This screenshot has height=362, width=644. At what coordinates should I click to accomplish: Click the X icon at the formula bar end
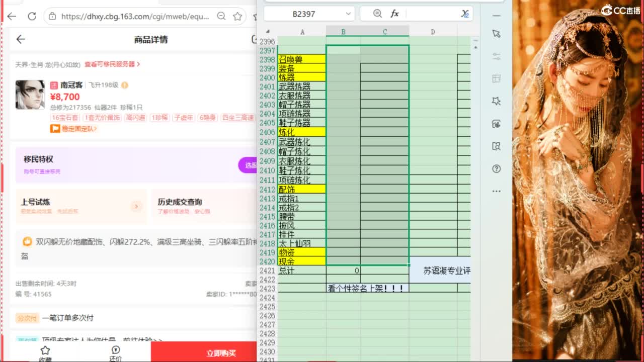pyautogui.click(x=465, y=14)
